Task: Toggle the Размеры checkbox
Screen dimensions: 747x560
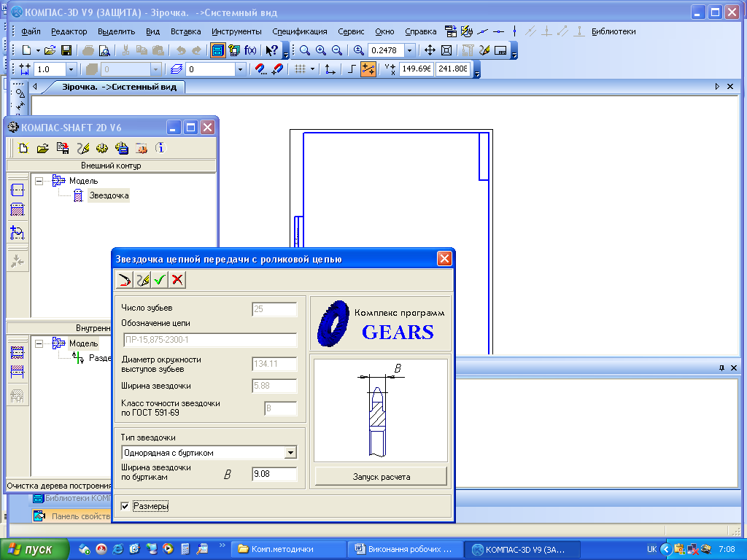Action: click(x=125, y=506)
